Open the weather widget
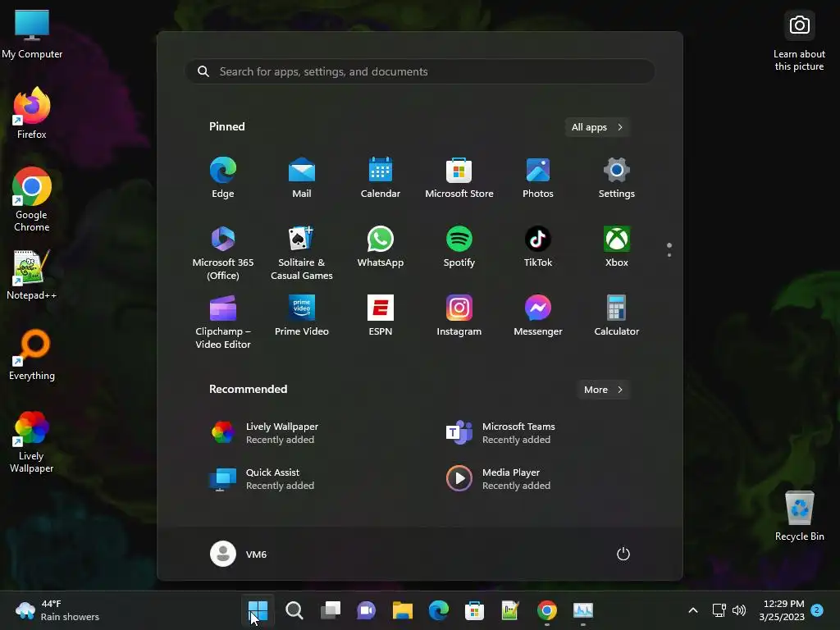Screen dimensions: 840x630 click(x=57, y=610)
